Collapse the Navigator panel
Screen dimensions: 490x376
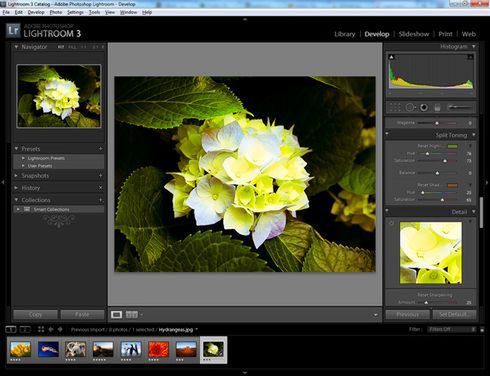coord(16,47)
